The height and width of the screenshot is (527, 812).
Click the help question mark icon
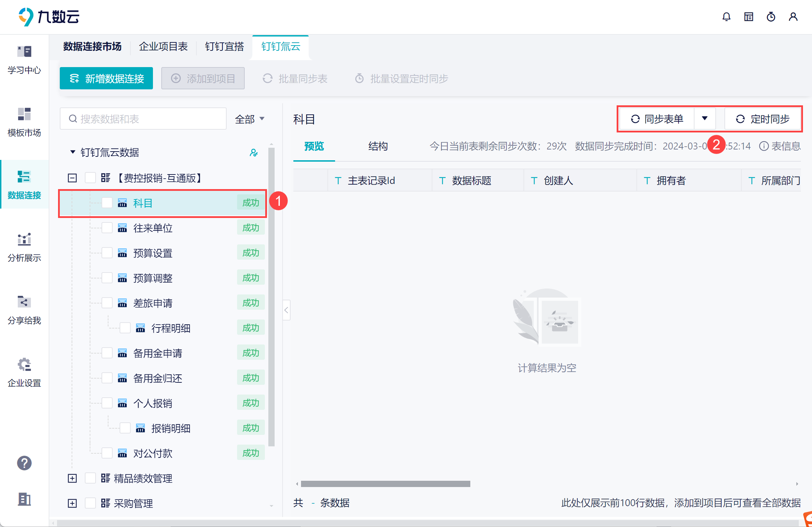pos(24,463)
